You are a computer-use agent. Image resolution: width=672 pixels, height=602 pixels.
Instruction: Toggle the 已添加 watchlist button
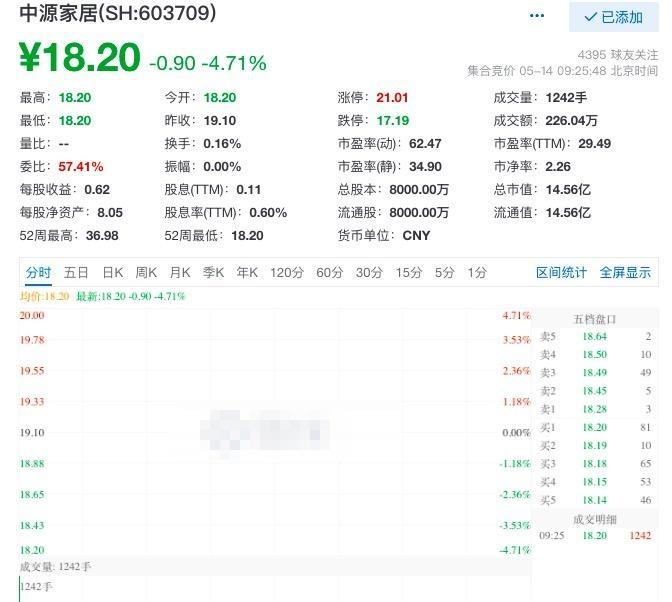point(614,17)
